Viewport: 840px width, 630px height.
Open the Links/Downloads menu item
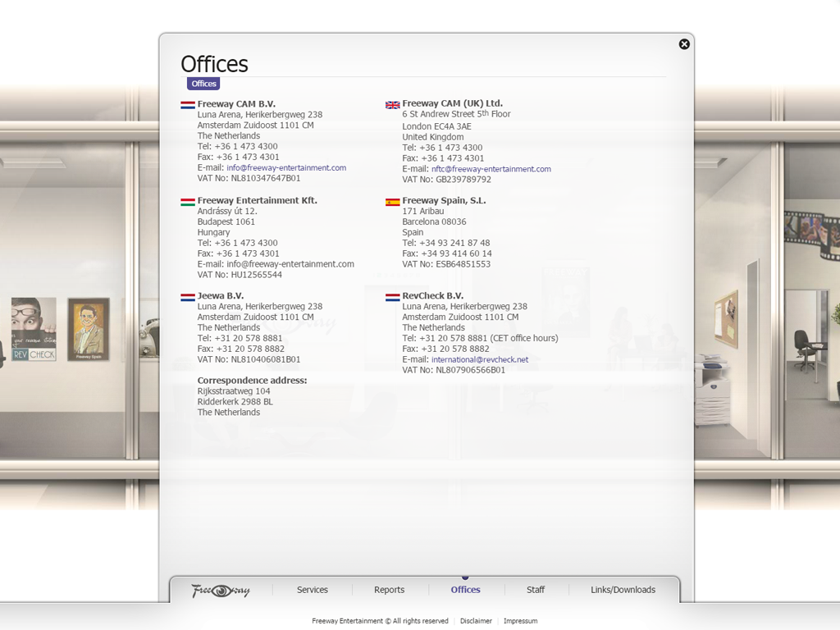click(623, 590)
